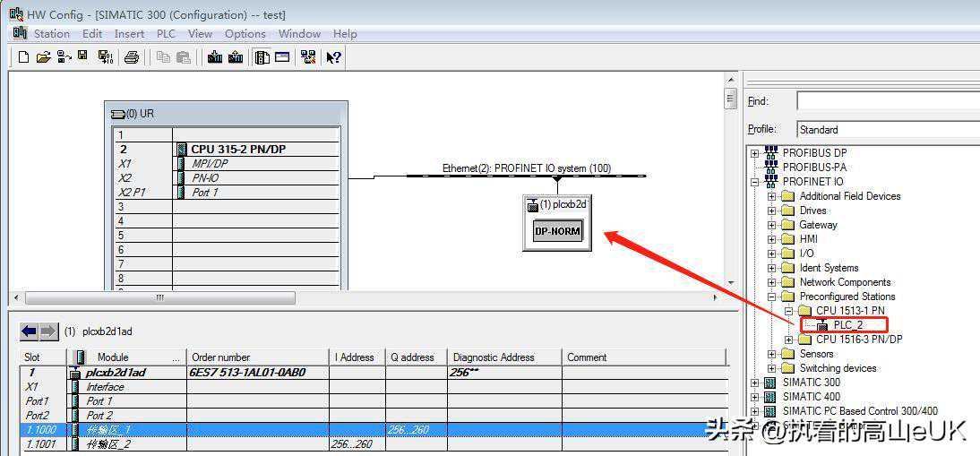
Task: Open the Options menu
Action: [x=245, y=34]
